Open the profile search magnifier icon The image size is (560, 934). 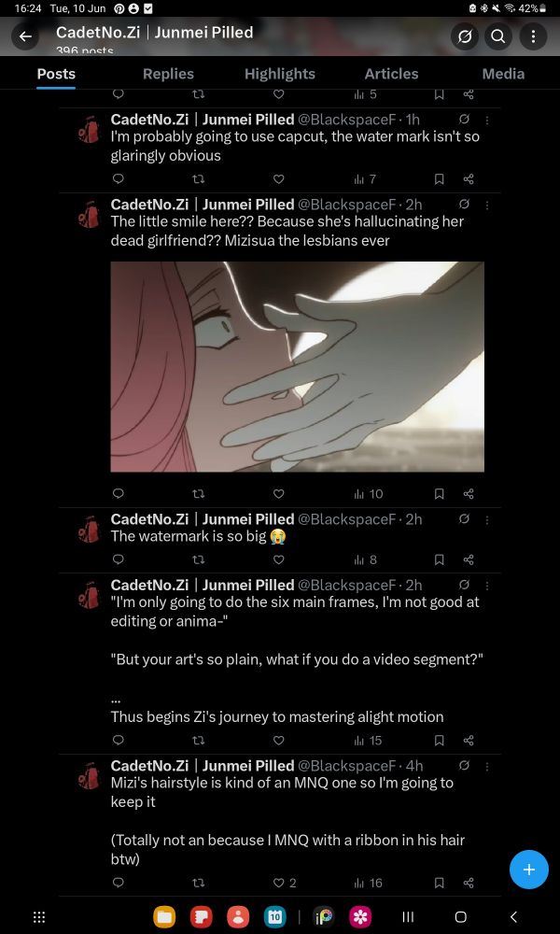(x=498, y=37)
